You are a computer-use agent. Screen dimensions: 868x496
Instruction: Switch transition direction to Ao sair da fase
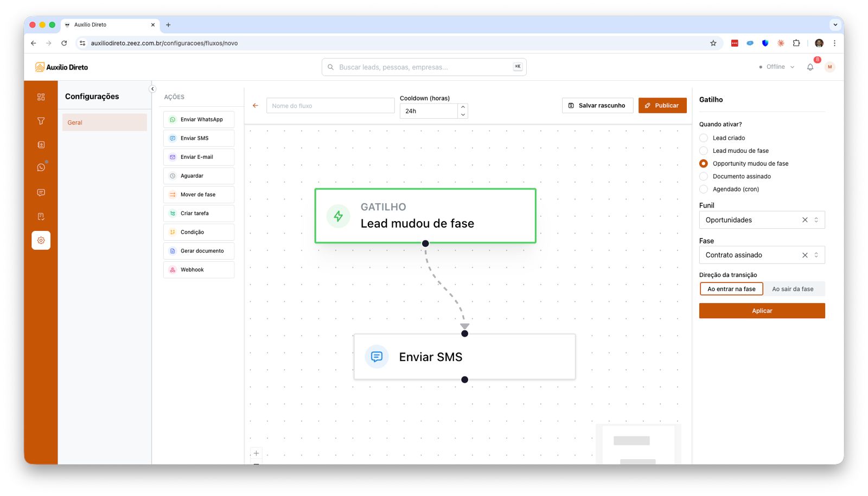point(794,289)
